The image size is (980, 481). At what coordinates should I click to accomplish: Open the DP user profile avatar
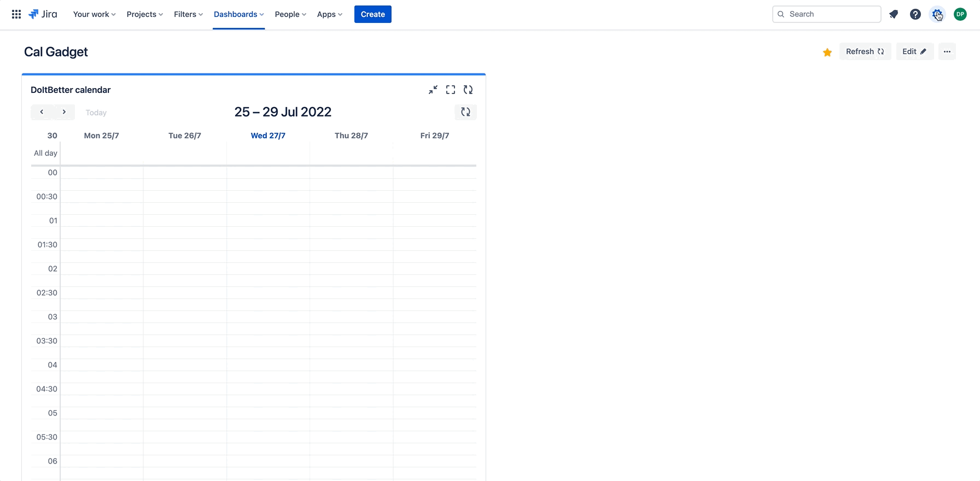pos(960,14)
